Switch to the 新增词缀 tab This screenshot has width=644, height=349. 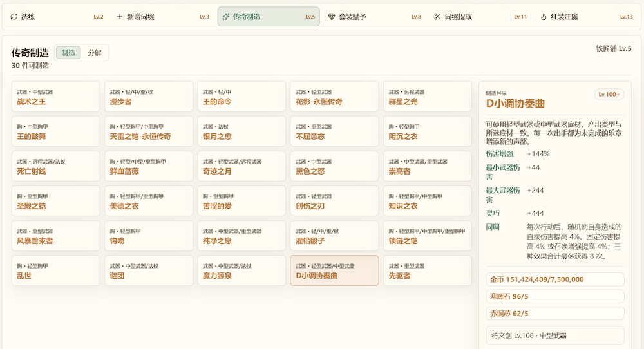(163, 17)
